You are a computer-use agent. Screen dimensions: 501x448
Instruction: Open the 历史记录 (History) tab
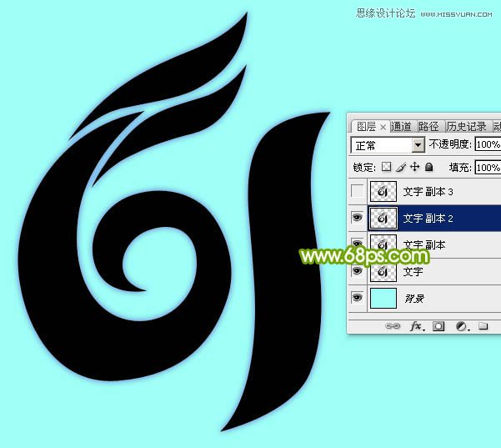(466, 127)
